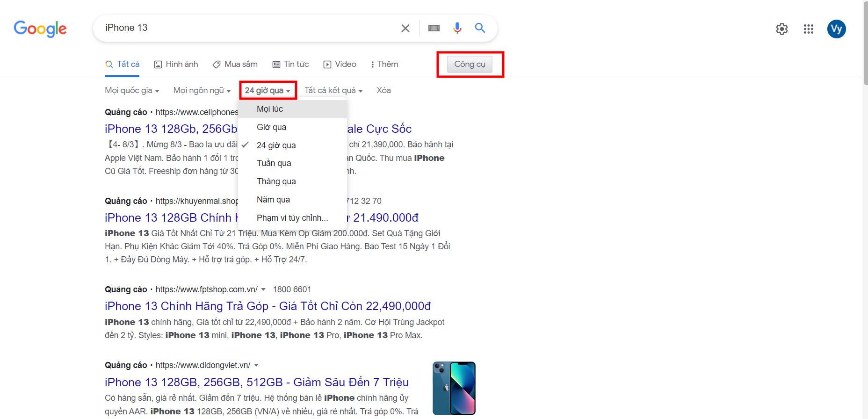Click Xóa to clear filters
This screenshot has width=868, height=419.
pyautogui.click(x=384, y=90)
